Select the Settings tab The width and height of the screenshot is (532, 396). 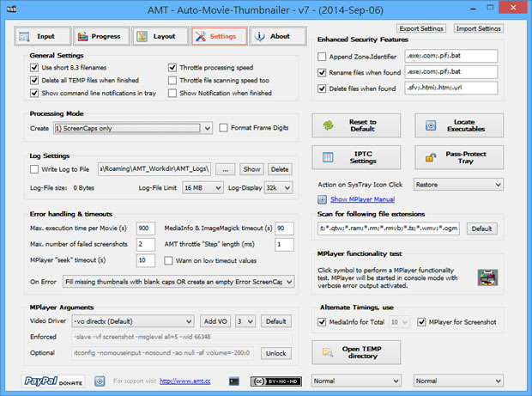(219, 36)
